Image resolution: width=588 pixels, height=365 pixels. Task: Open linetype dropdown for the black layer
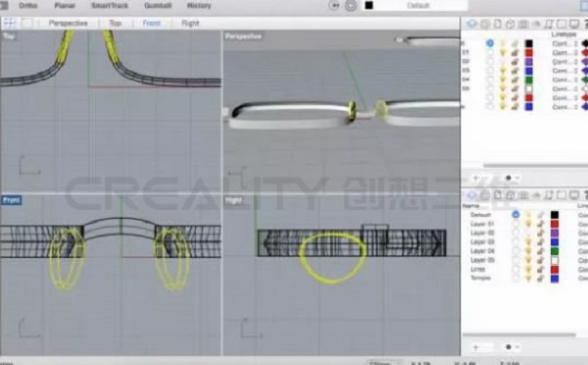(x=564, y=43)
